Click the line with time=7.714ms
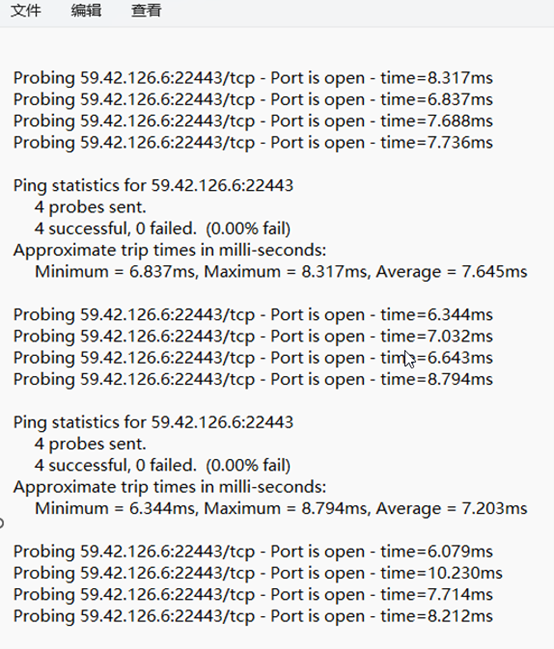Viewport: 554px width, 649px height. click(x=253, y=595)
